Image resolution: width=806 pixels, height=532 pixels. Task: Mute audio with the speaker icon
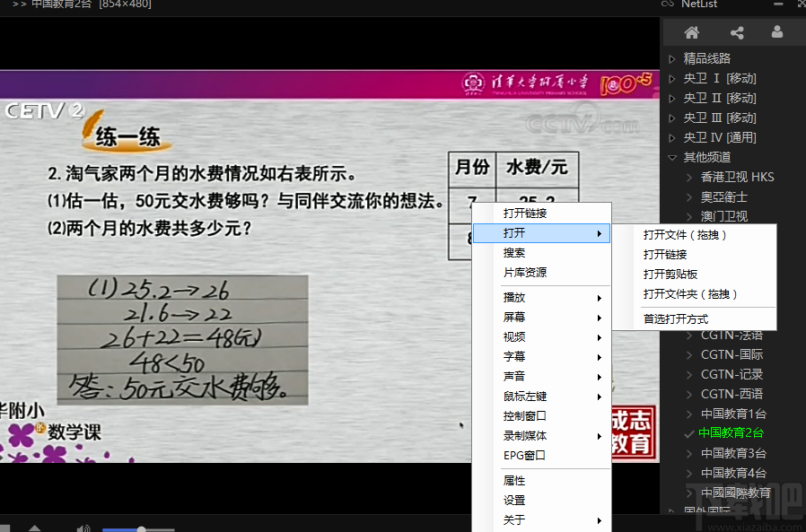(83, 528)
